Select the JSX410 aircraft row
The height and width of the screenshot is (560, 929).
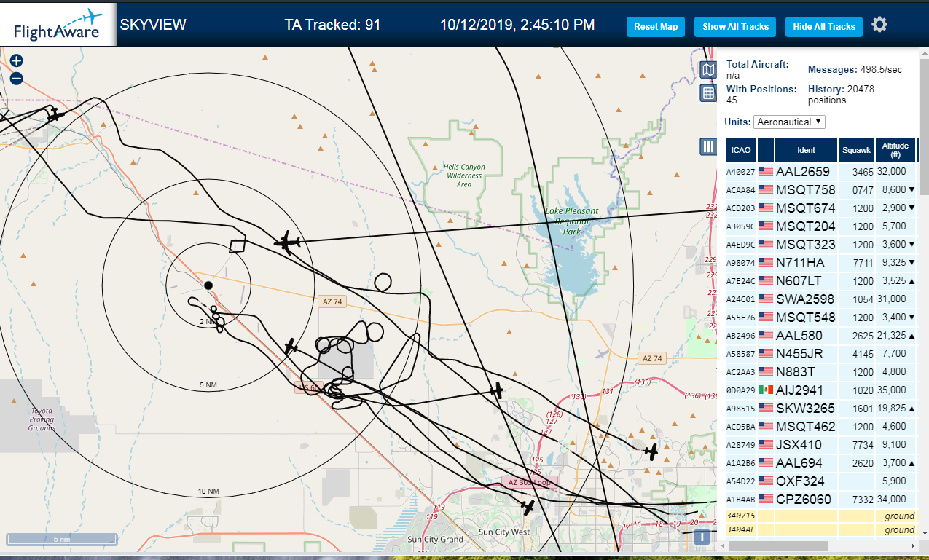pyautogui.click(x=820, y=445)
